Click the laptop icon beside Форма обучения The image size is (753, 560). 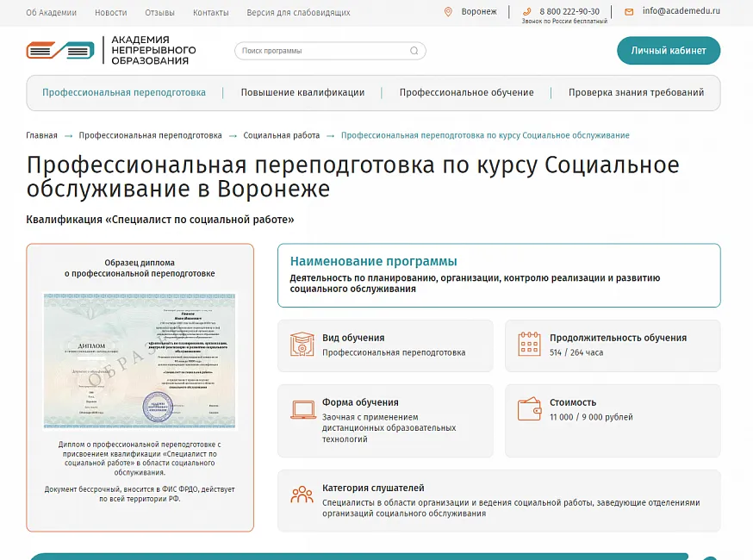(303, 410)
